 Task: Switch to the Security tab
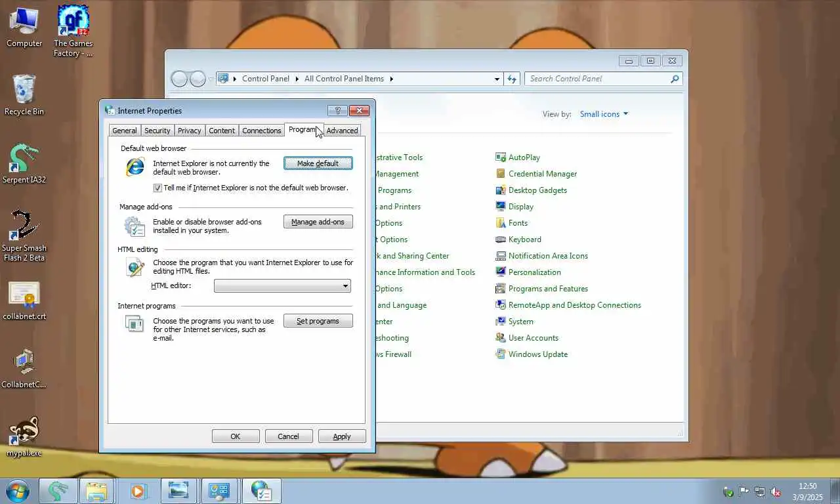pos(157,131)
